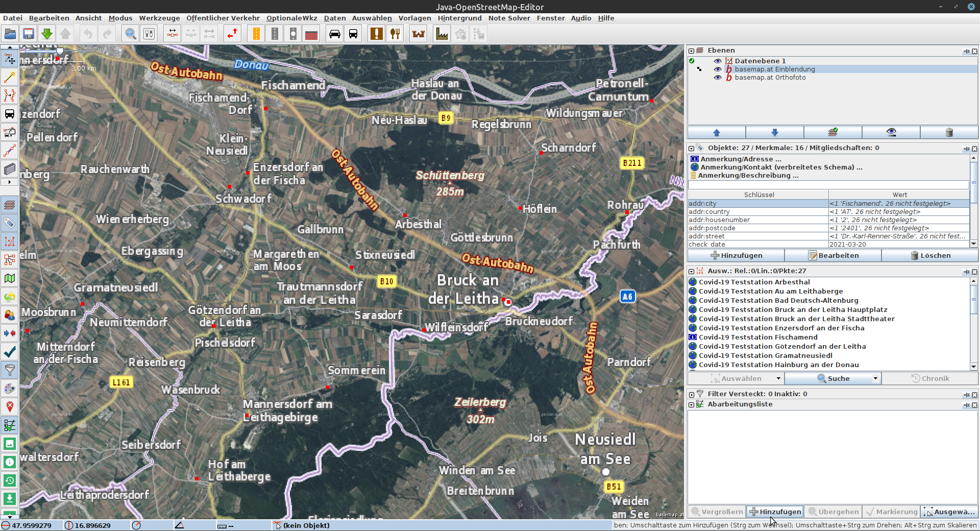This screenshot has height=531, width=980.
Task: Open the fork and knife preset
Action: click(395, 34)
